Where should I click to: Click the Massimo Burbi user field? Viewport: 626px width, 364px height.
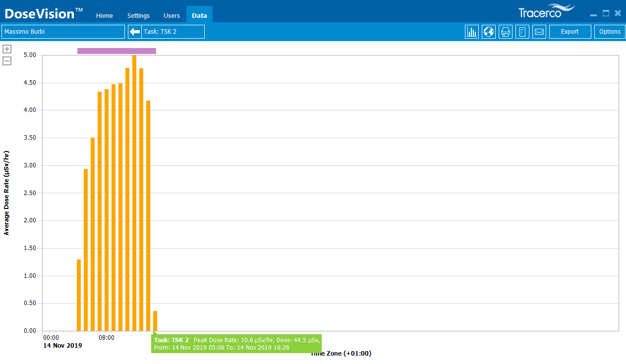point(63,32)
